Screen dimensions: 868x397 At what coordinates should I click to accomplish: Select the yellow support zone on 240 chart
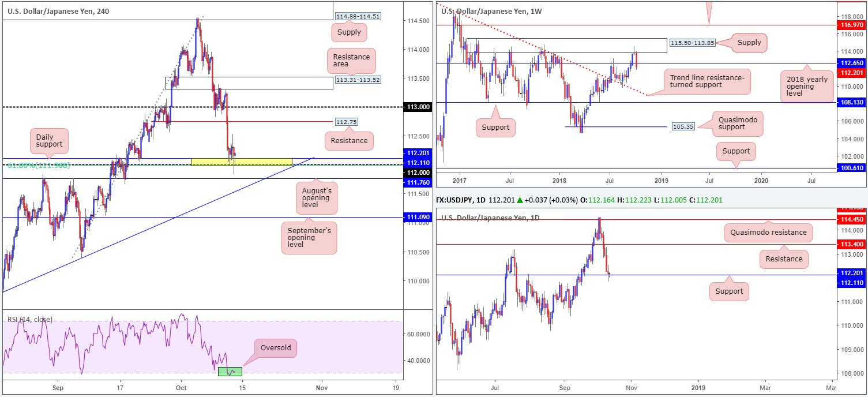coord(241,162)
